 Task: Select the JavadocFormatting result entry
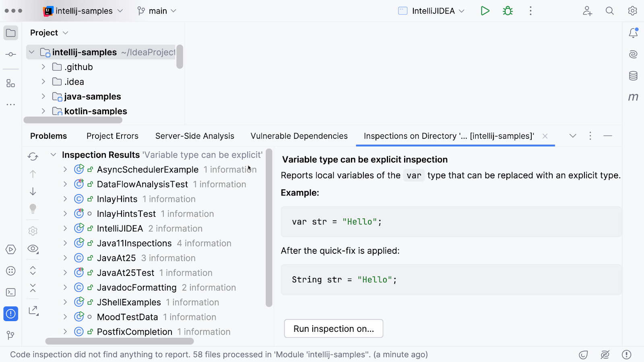(136, 288)
